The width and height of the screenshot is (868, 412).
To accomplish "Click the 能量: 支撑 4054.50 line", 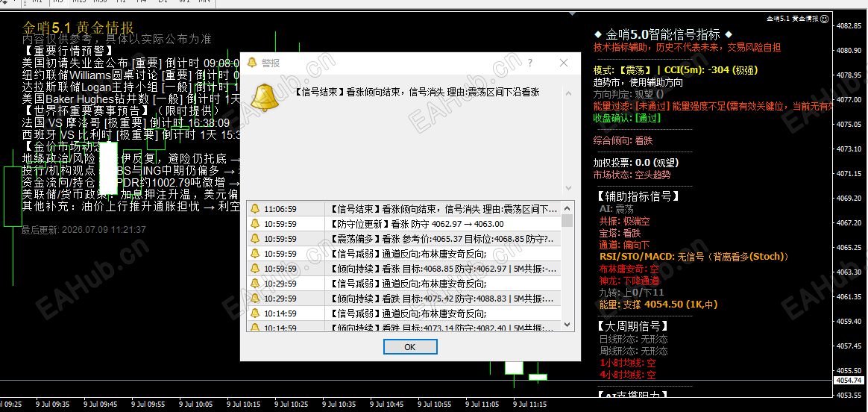I will (658, 305).
